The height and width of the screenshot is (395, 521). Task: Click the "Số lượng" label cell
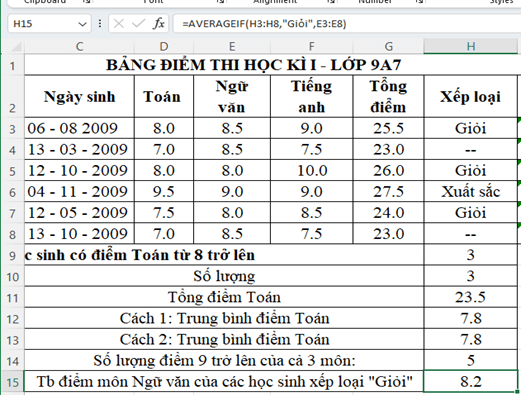tap(224, 276)
